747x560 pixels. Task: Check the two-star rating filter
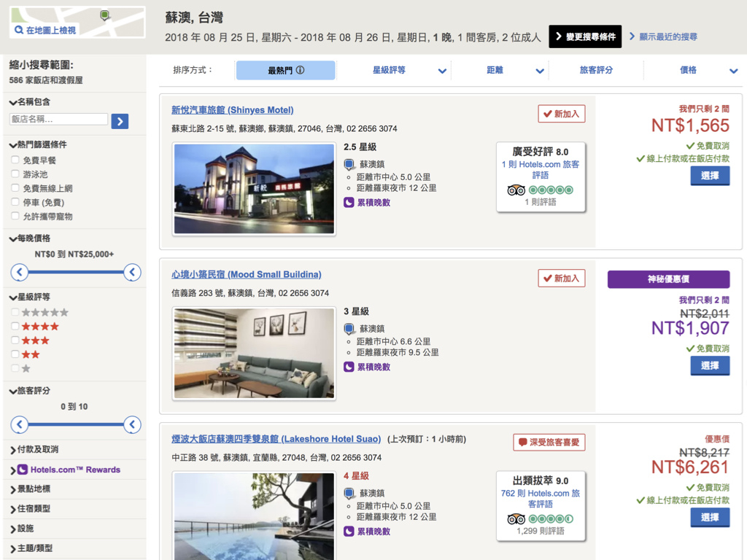(x=15, y=354)
